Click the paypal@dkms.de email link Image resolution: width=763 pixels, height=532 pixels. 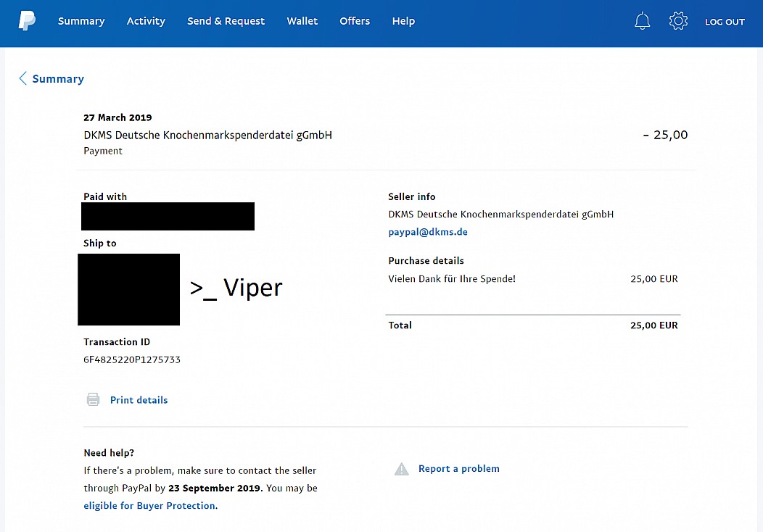coord(428,232)
